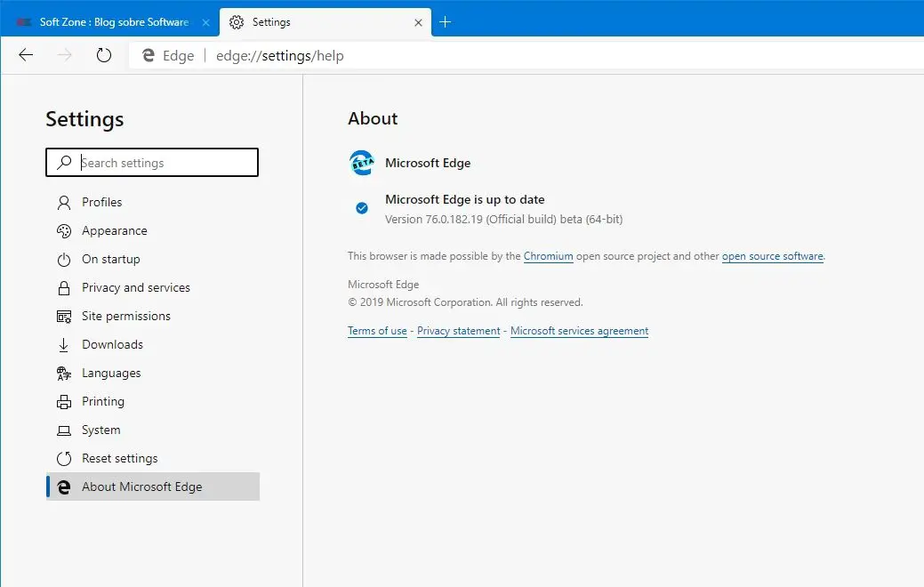The image size is (924, 587).
Task: Close the Soft Zone blog tab
Action: [205, 22]
